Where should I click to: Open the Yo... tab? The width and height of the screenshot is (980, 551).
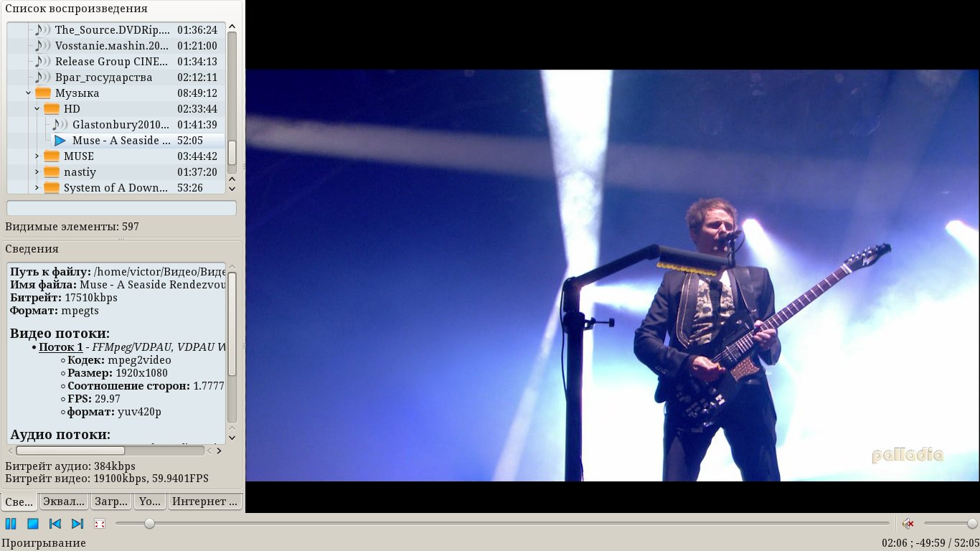point(150,501)
